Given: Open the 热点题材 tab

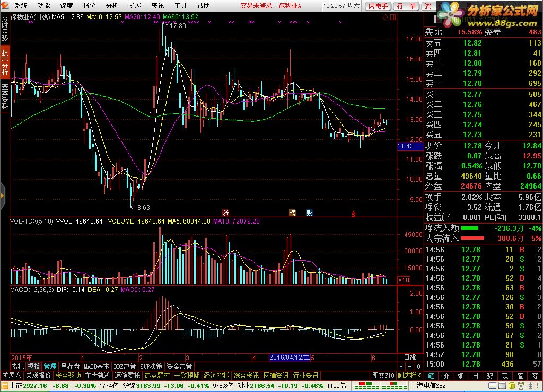Looking at the screenshot, I should (157, 376).
